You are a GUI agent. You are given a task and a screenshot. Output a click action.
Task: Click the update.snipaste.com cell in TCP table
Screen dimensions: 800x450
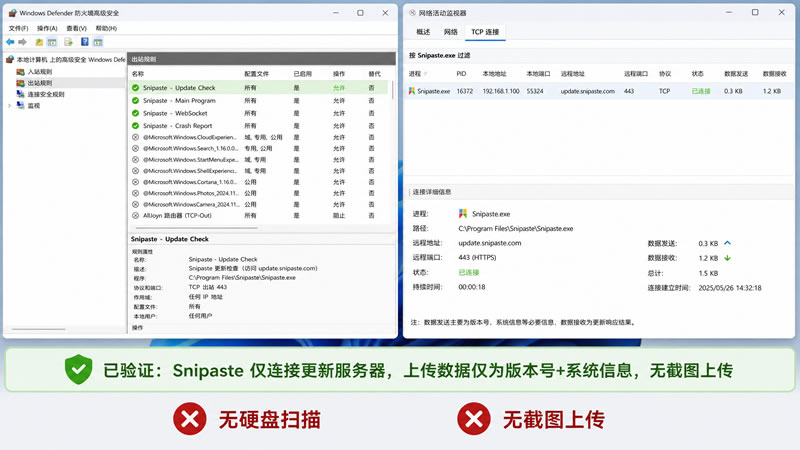tap(587, 91)
